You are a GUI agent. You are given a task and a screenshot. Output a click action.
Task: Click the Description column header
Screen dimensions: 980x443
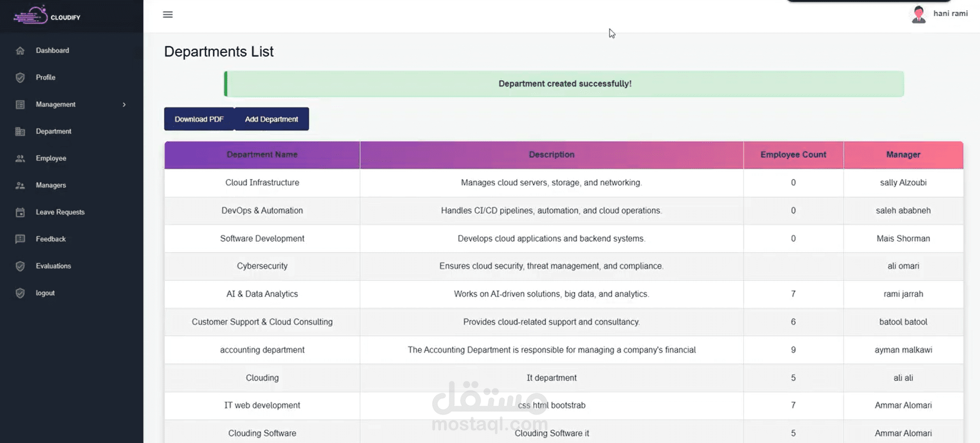[x=551, y=155]
